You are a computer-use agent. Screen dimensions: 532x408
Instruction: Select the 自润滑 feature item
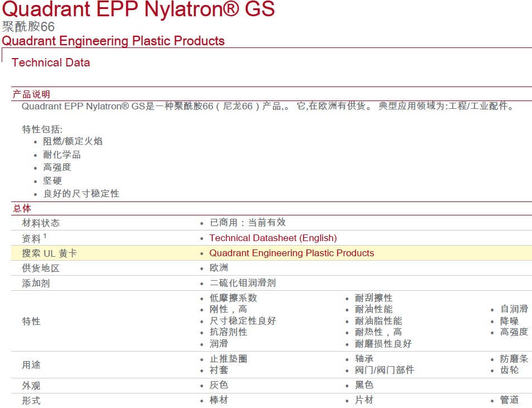[514, 309]
